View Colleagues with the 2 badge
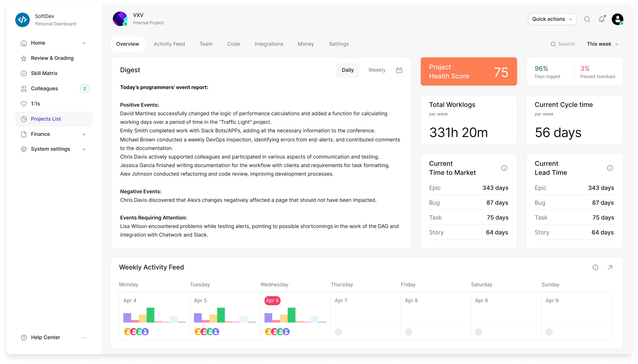 (x=44, y=88)
